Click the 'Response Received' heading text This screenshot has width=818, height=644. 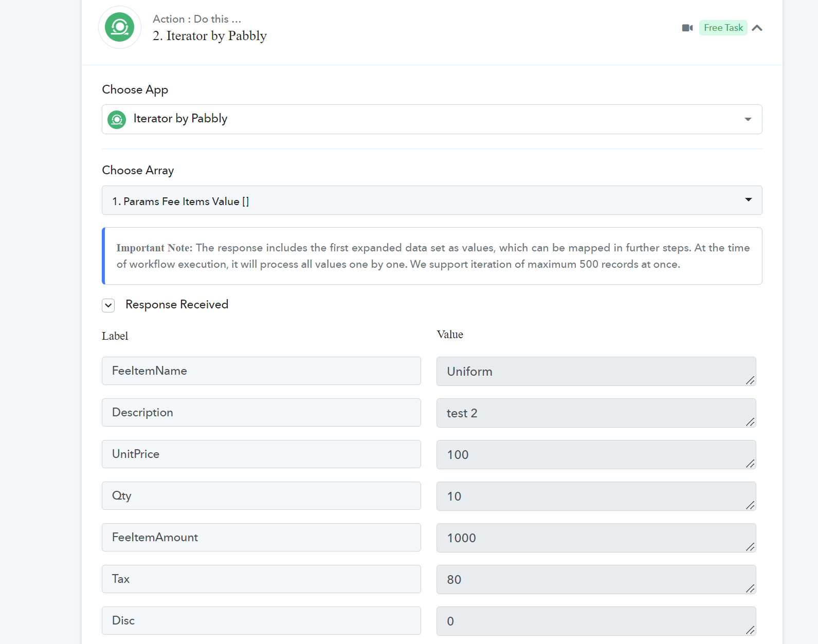pyautogui.click(x=177, y=305)
